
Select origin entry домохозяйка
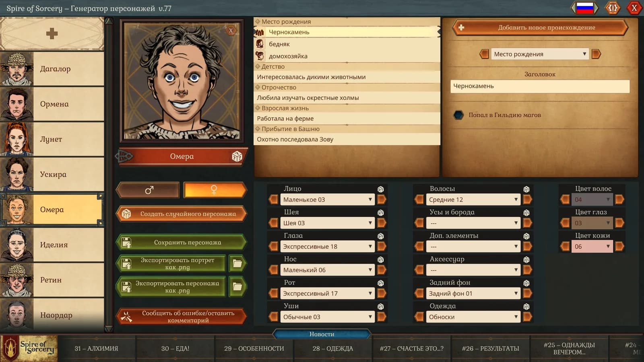point(347,56)
